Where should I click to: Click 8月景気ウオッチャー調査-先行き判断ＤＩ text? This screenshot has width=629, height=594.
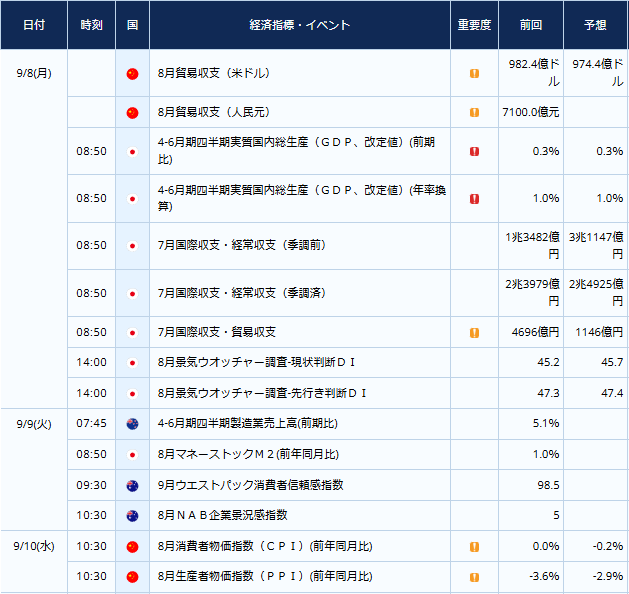[x=262, y=393]
